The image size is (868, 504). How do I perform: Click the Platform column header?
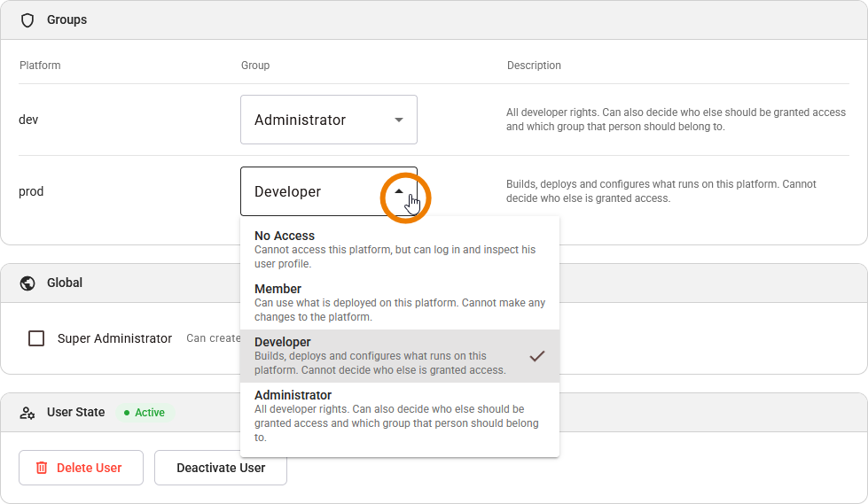[x=40, y=66]
